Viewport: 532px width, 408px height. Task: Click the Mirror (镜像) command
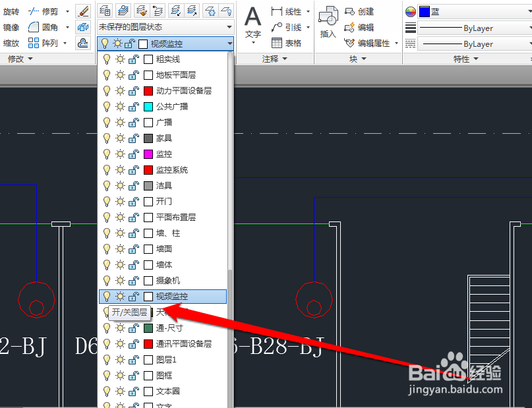coord(11,27)
